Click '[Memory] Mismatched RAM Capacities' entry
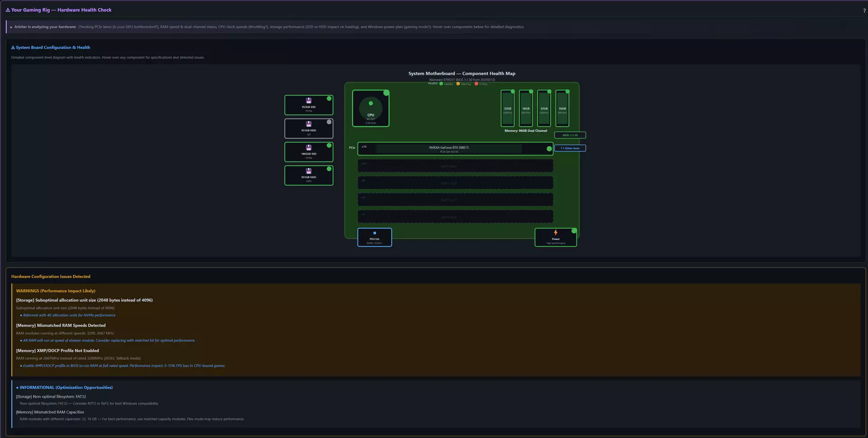The width and height of the screenshot is (868, 438). click(x=50, y=412)
